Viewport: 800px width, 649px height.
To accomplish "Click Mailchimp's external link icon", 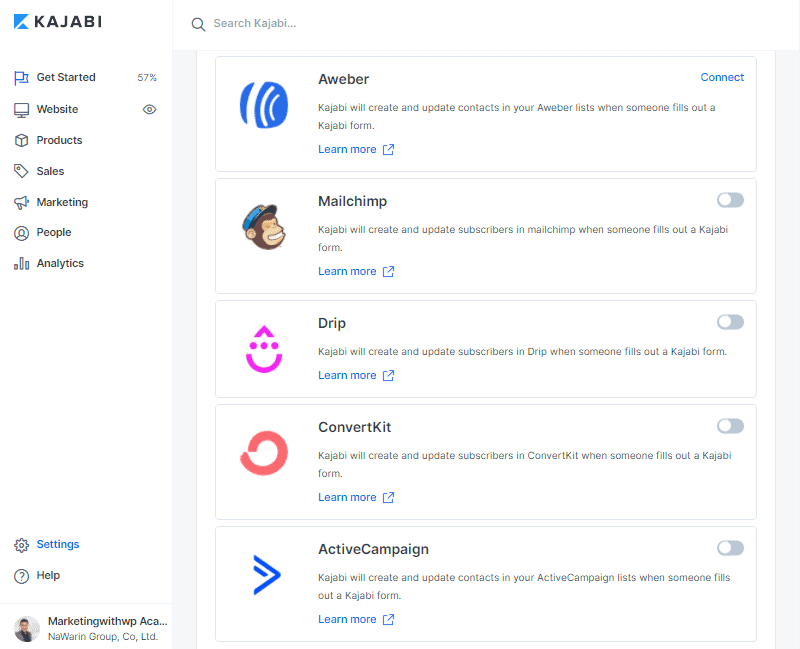I will pyautogui.click(x=388, y=271).
